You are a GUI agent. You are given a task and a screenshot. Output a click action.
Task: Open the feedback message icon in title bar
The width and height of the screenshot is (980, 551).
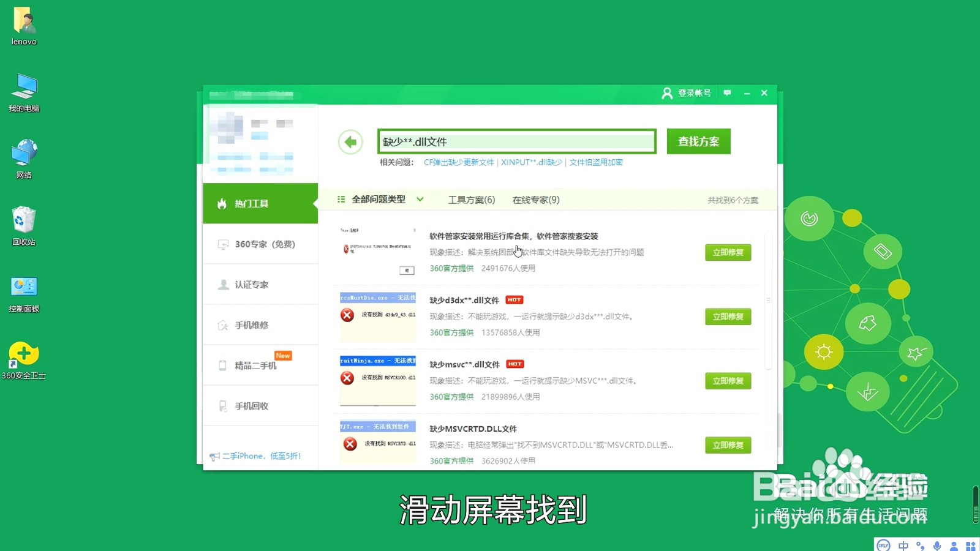[727, 93]
